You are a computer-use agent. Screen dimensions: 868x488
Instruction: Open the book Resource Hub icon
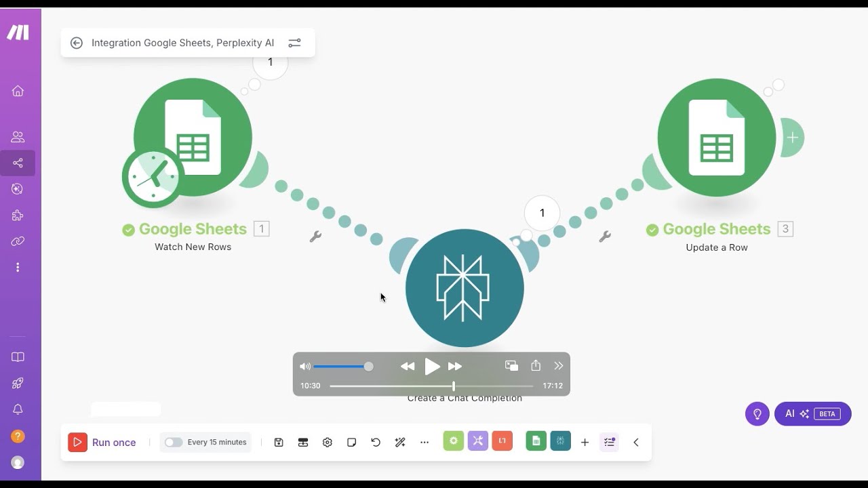18,357
